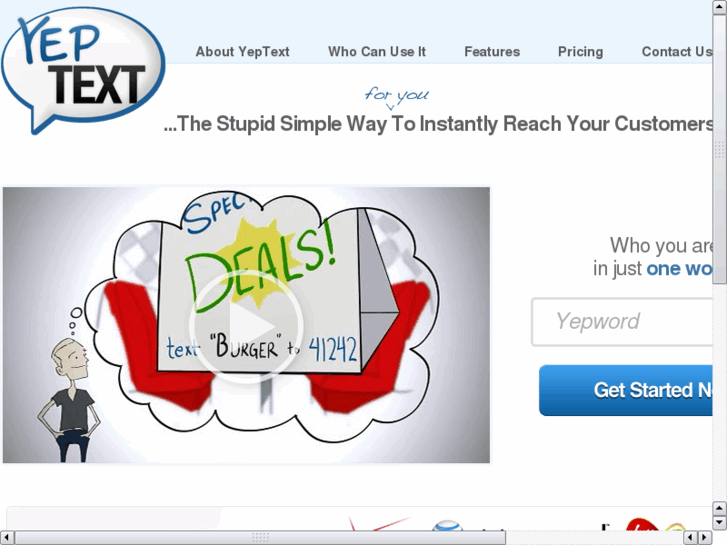
Task: Click the horizontal scrollbar left arrow
Action: (x=6, y=538)
